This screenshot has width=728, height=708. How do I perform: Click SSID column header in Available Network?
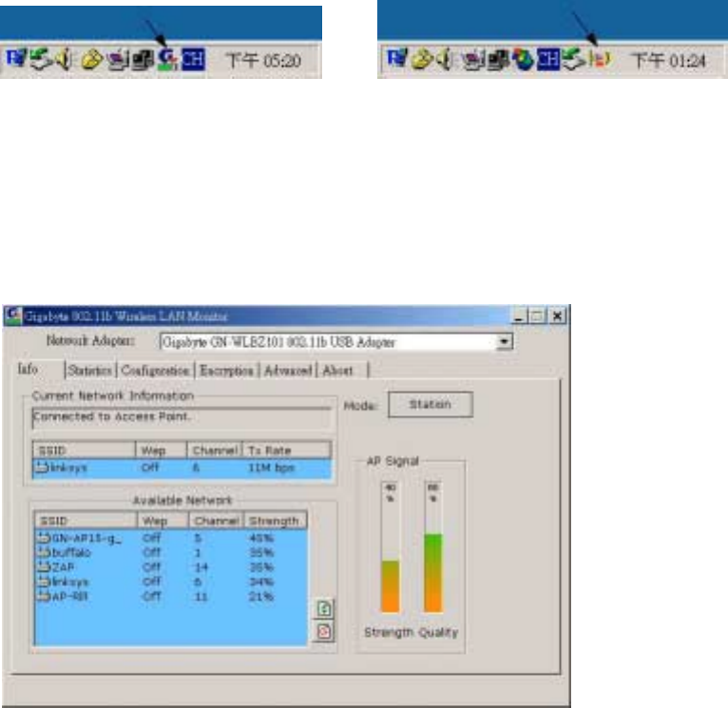[x=86, y=521]
